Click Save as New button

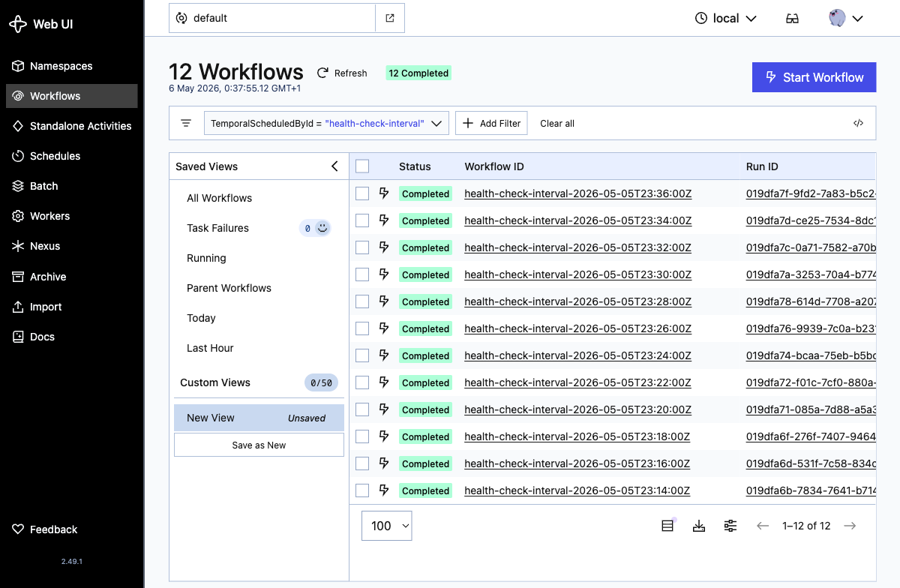tap(259, 445)
